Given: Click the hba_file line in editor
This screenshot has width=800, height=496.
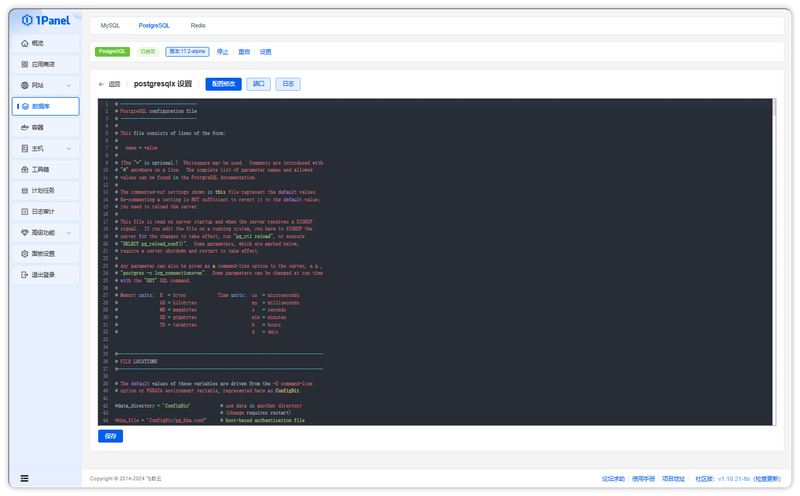Looking at the screenshot, I should click(x=210, y=420).
